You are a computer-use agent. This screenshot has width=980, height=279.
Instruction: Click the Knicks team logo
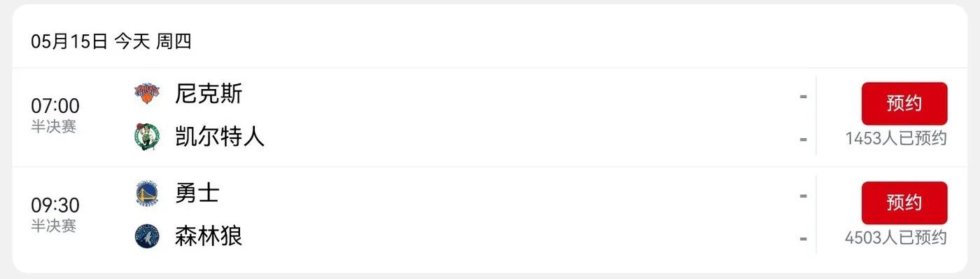[147, 93]
